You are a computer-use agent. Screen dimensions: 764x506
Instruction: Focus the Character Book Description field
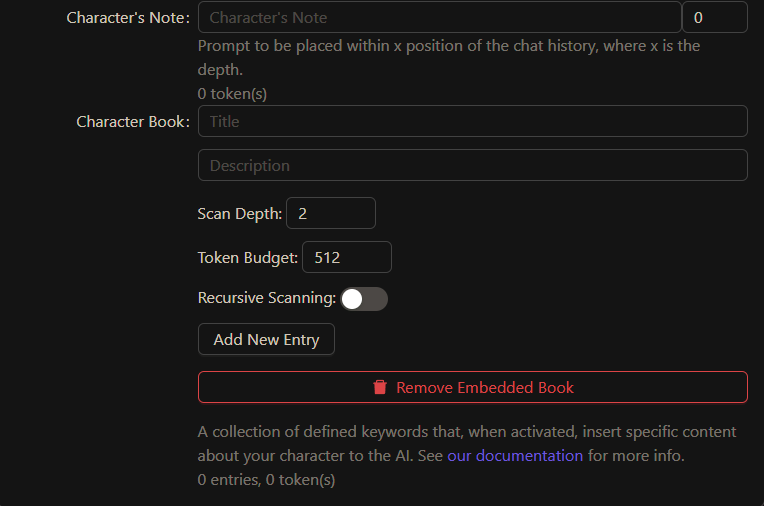point(473,165)
